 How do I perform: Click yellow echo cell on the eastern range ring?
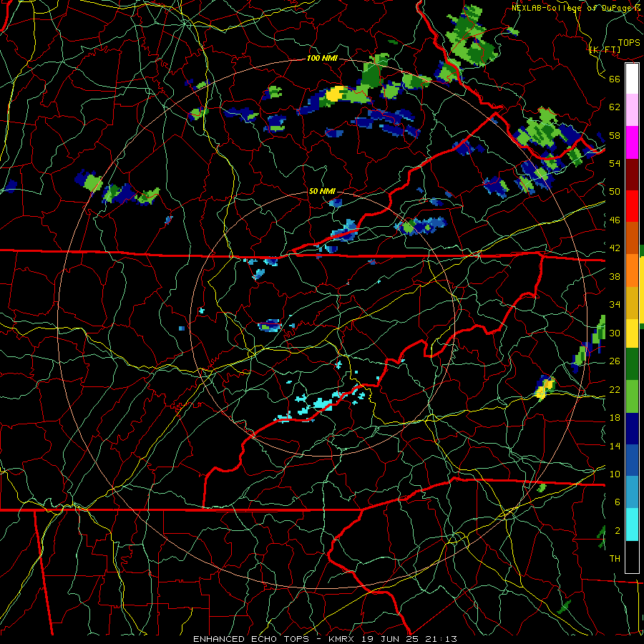pos(545,389)
